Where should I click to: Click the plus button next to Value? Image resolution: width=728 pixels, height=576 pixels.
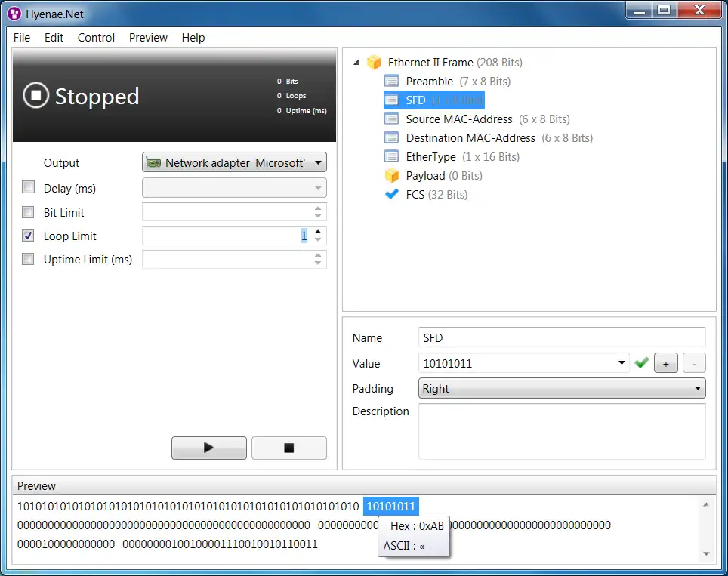click(666, 363)
